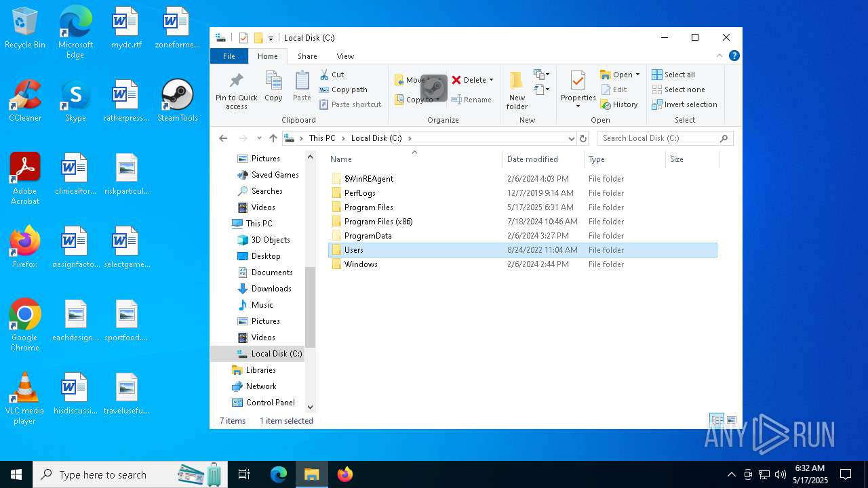Open the notification center on taskbar
The height and width of the screenshot is (488, 868).
(x=846, y=474)
